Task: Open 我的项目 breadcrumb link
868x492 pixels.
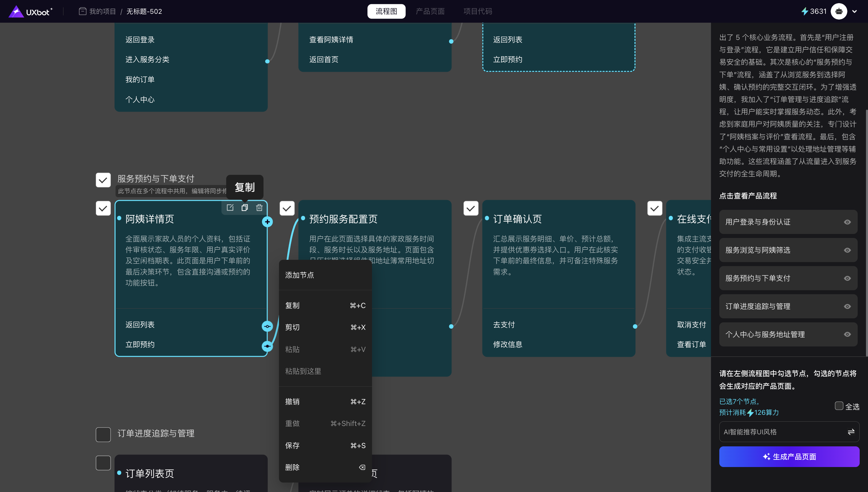Action: point(102,11)
